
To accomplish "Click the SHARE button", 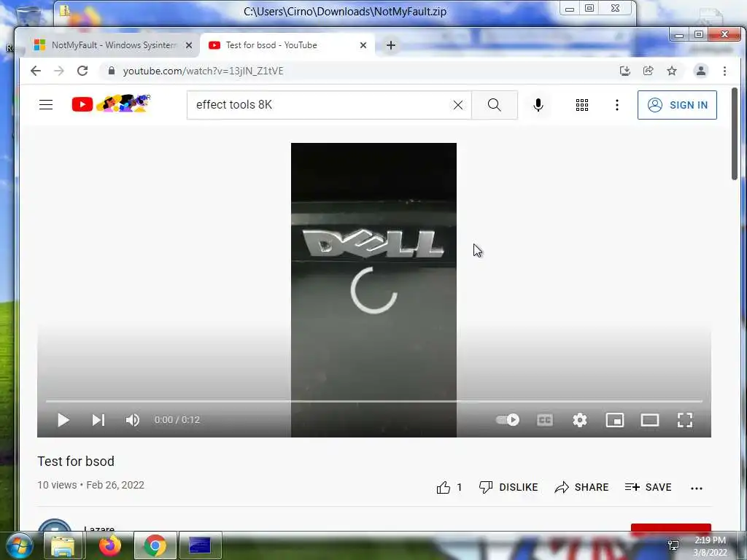I will (x=581, y=487).
